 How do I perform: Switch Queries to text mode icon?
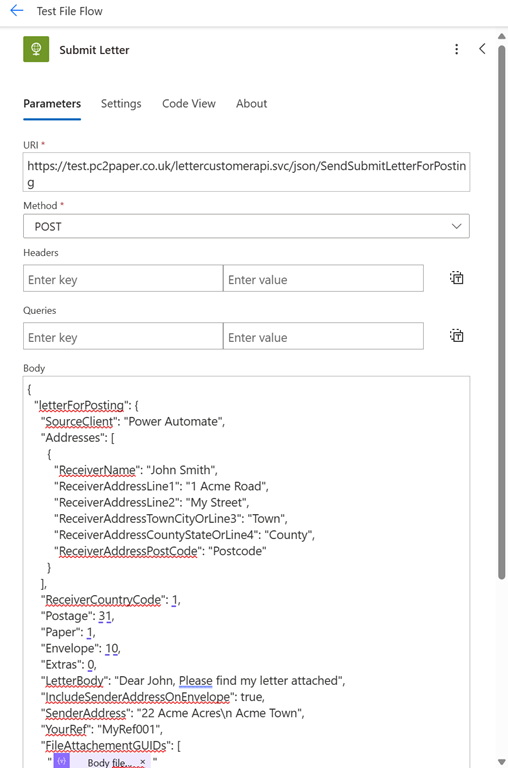click(x=457, y=336)
